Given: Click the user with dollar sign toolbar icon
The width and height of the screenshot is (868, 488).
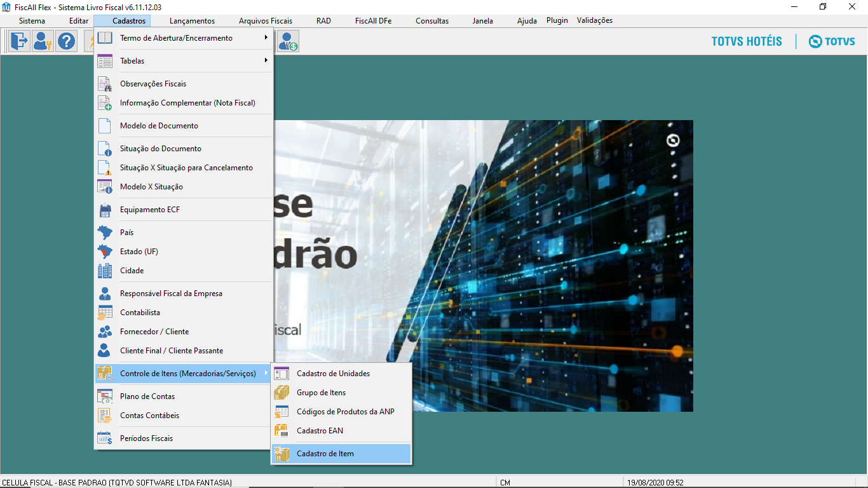Looking at the screenshot, I should [x=288, y=41].
